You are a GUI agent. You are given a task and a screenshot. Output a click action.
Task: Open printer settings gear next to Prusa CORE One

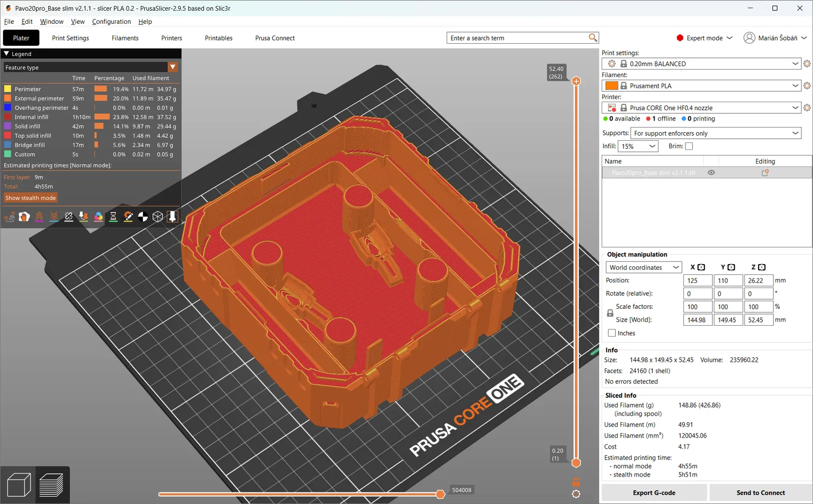[807, 108]
